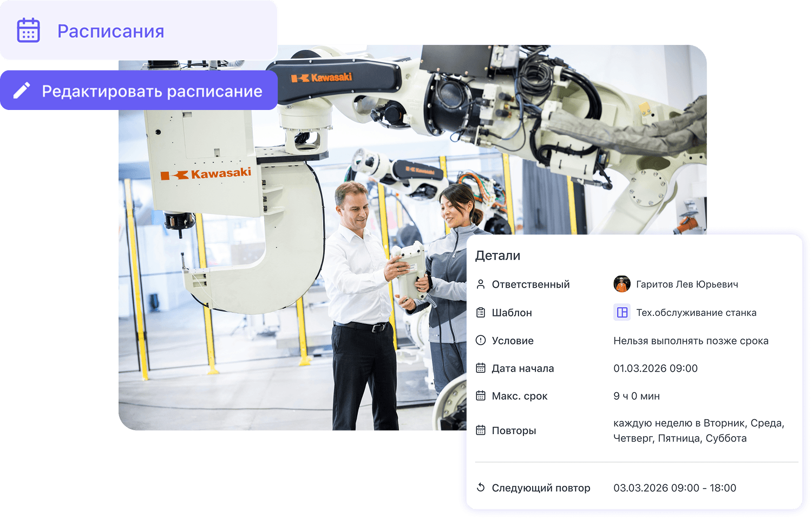Click the pencil icon on the edit button
Viewport: 812px width, 519px height.
click(x=22, y=90)
